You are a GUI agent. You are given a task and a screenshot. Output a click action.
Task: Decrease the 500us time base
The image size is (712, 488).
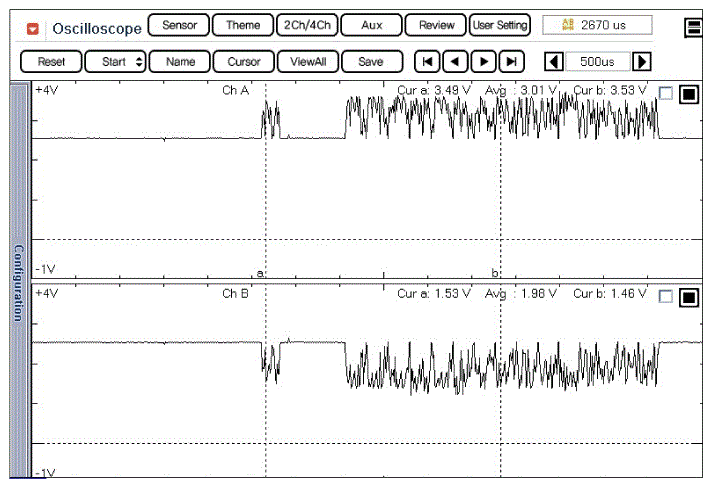pyautogui.click(x=553, y=62)
